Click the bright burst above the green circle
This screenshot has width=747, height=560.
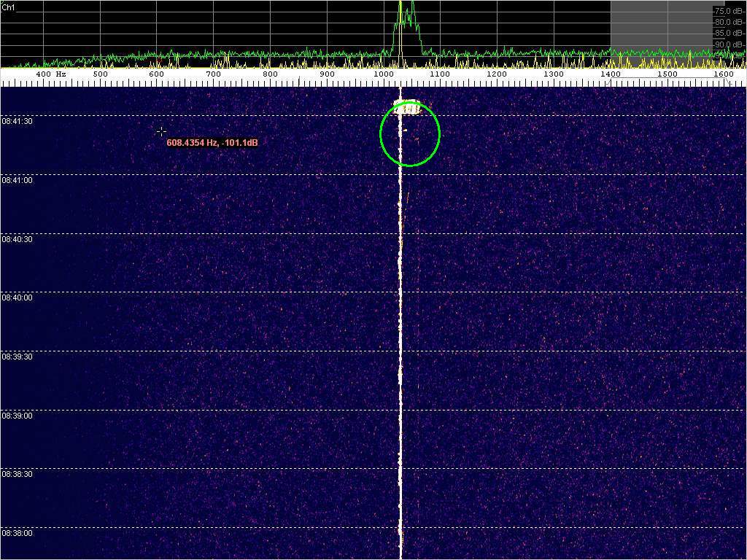pos(407,107)
